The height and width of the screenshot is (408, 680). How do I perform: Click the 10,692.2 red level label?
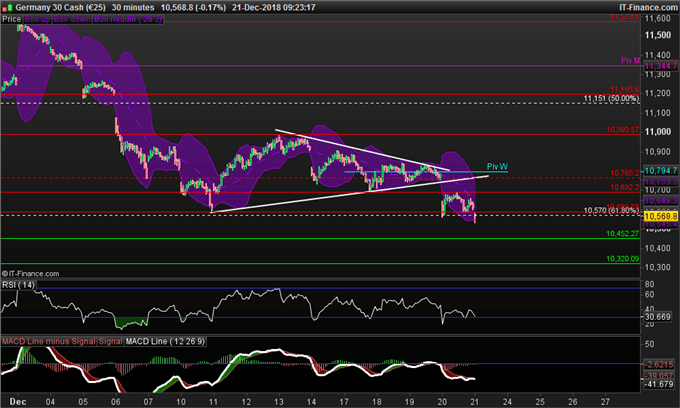coord(624,187)
